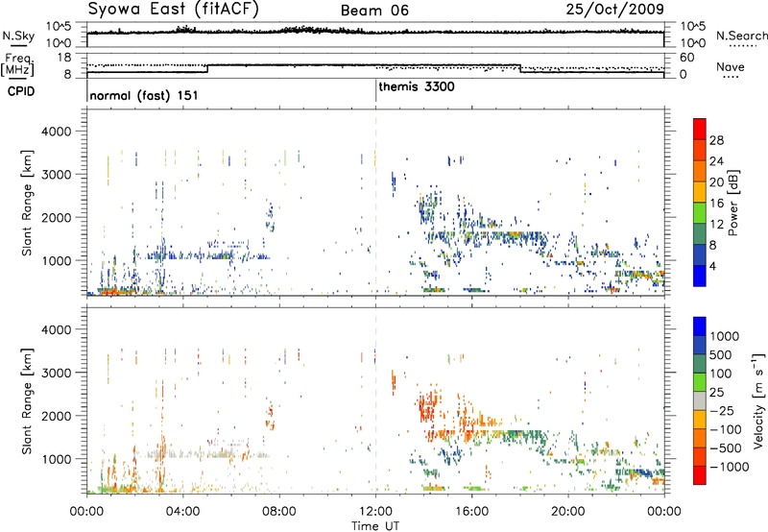Click the '12:00' time axis label

(x=375, y=512)
